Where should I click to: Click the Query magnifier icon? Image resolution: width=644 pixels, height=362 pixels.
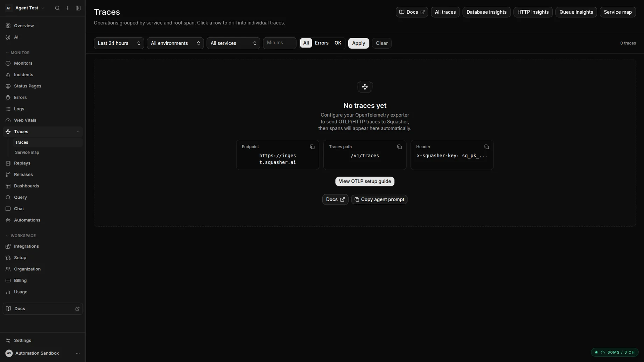(8, 197)
